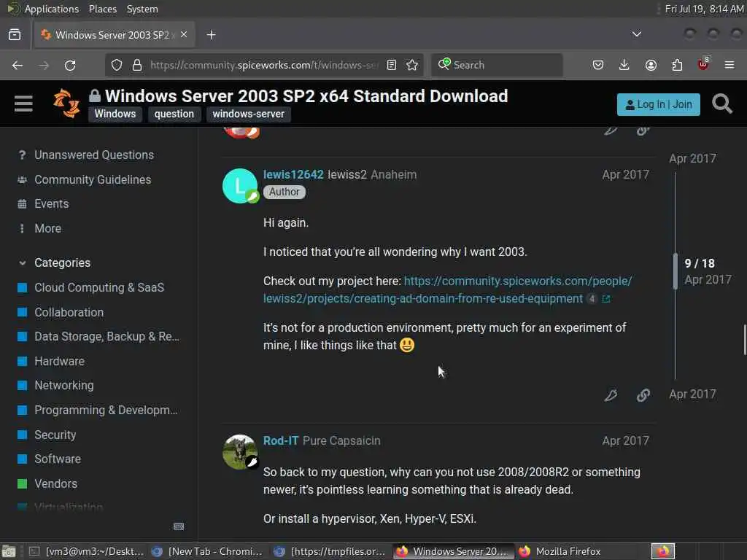This screenshot has height=560, width=747.
Task: Open Rod-IT user profile link
Action: 281,440
